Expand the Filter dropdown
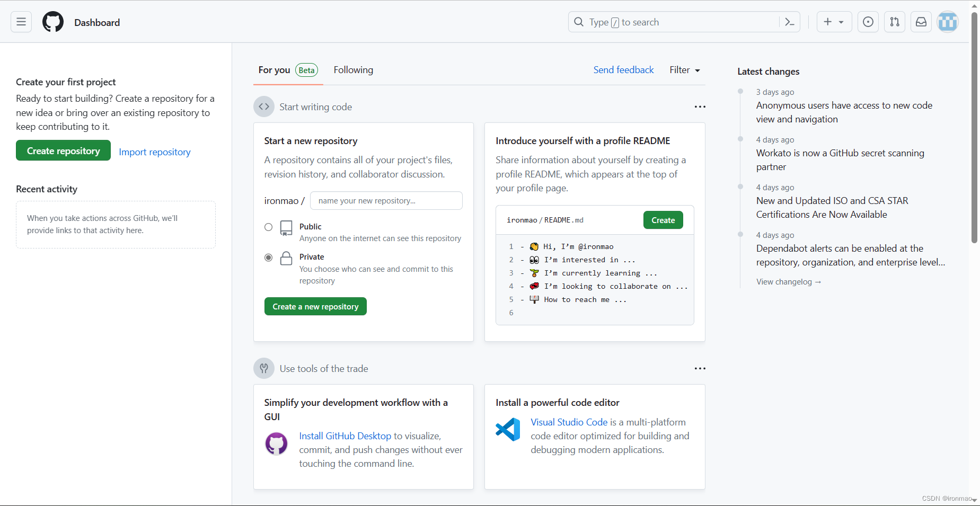Screen dimensions: 980x506 [684, 70]
